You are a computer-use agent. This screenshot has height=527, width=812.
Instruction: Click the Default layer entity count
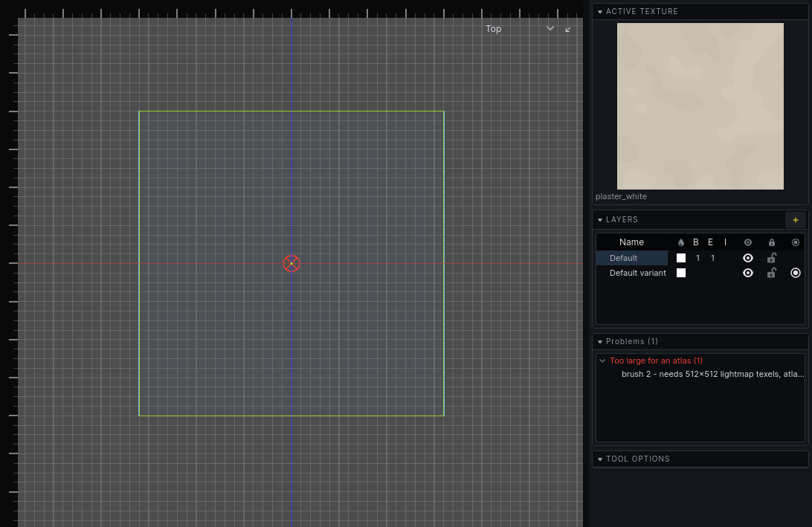712,258
